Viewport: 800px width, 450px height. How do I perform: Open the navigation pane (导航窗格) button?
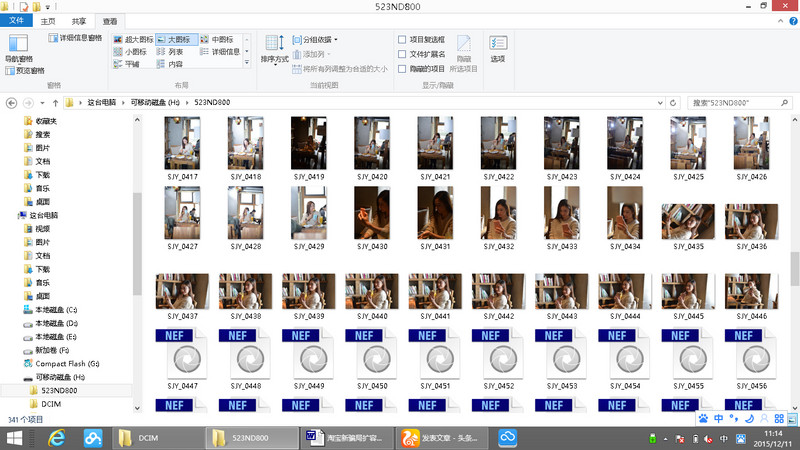[19, 48]
